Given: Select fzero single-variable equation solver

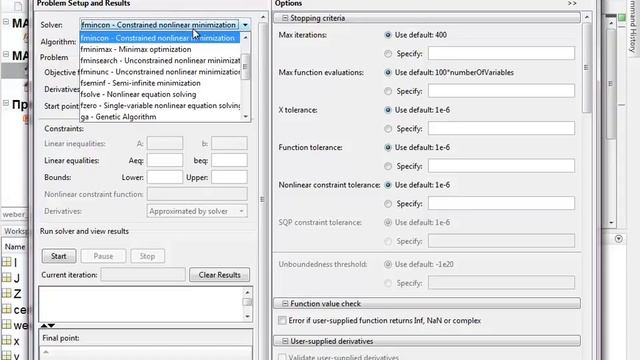Looking at the screenshot, I should tap(160, 105).
